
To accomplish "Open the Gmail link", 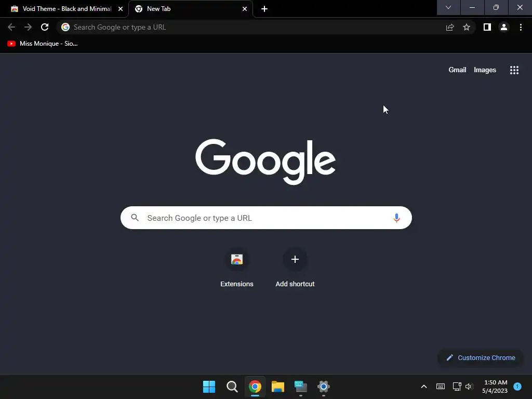I will point(457,70).
